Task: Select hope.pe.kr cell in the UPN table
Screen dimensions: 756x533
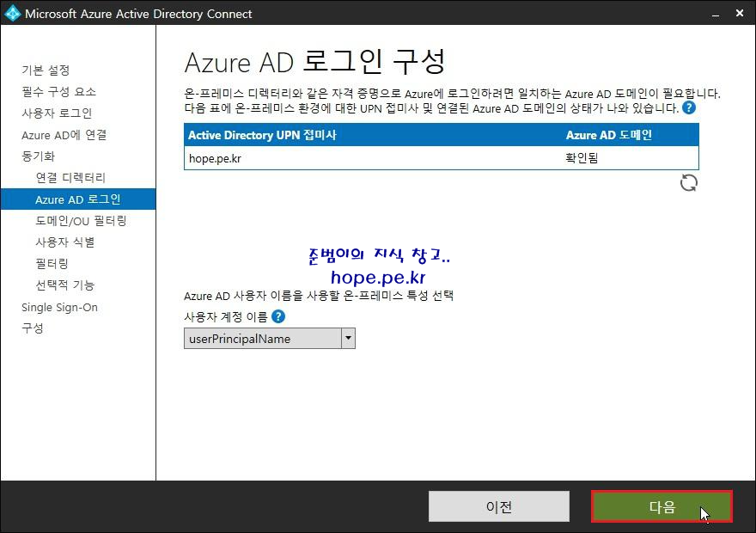Action: pos(215,158)
